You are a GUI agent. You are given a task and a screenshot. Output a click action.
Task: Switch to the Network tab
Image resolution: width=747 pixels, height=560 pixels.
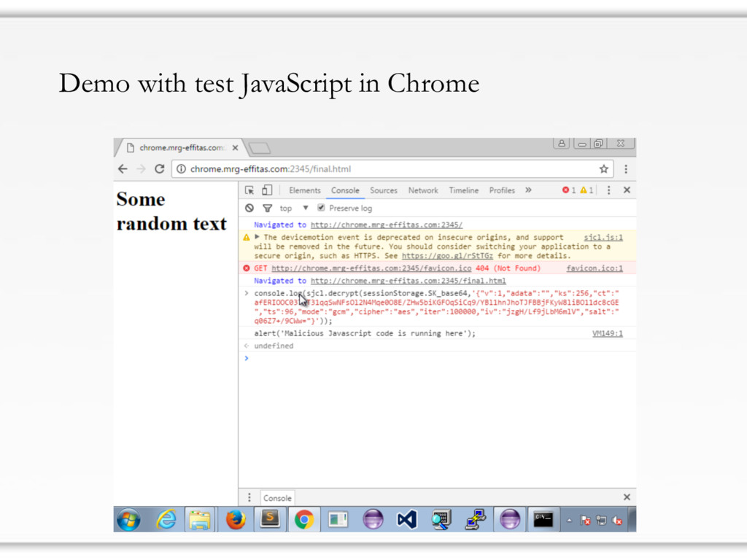click(x=423, y=190)
